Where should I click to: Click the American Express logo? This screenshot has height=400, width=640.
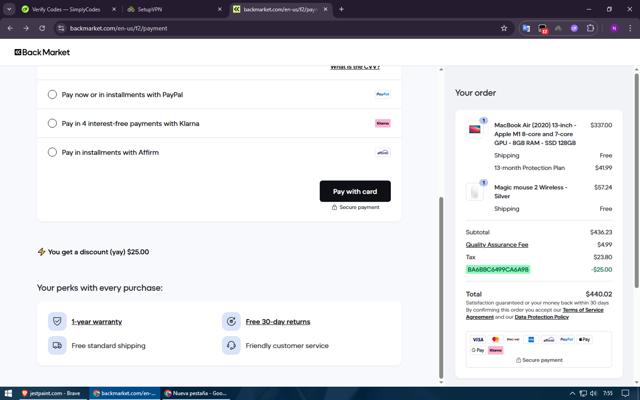[531, 339]
